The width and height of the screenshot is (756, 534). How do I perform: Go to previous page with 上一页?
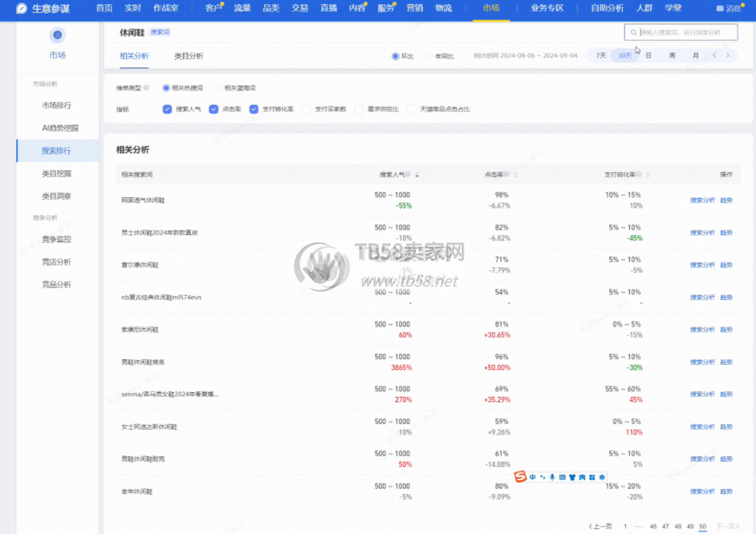pos(600,527)
